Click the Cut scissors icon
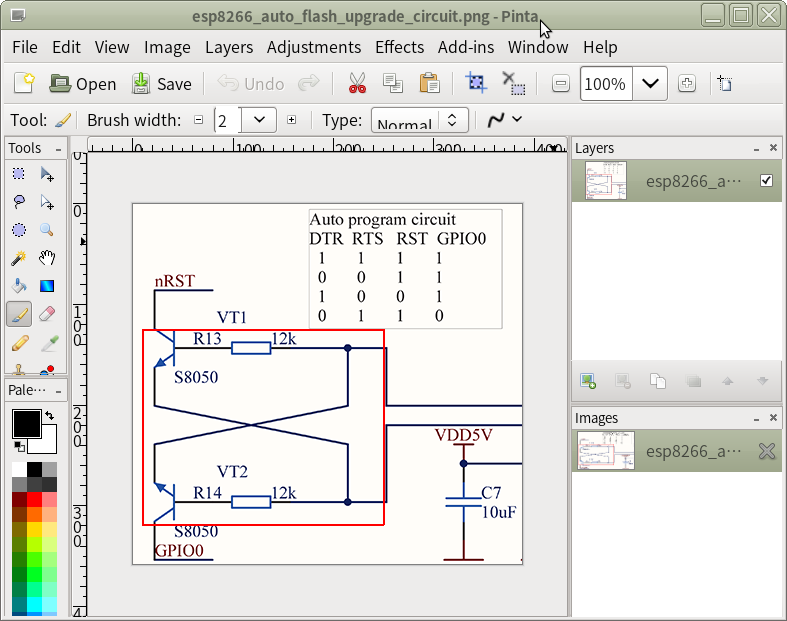Image resolution: width=787 pixels, height=621 pixels. click(356, 83)
